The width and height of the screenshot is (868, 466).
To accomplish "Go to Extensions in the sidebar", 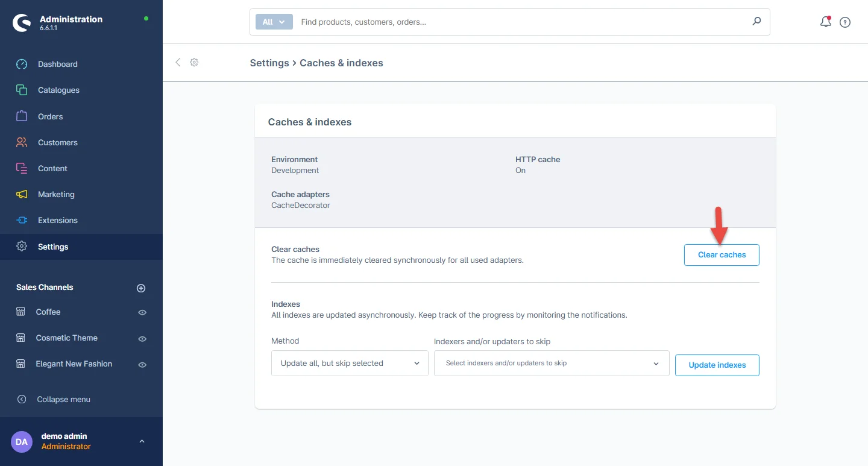I will 57,221.
